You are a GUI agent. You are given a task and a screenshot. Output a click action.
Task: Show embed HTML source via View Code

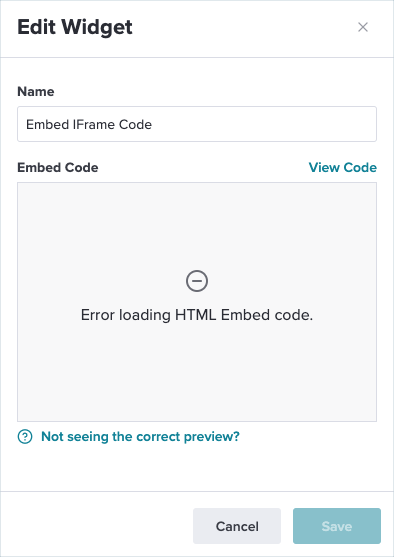pos(342,167)
